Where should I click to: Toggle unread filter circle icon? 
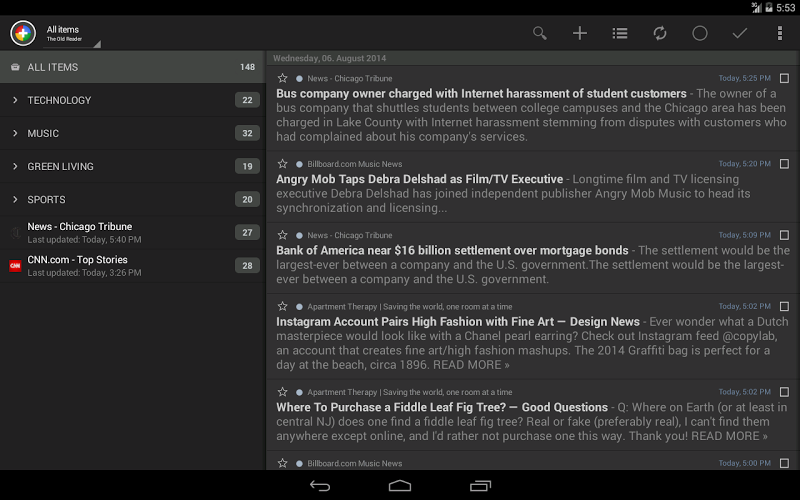point(699,34)
